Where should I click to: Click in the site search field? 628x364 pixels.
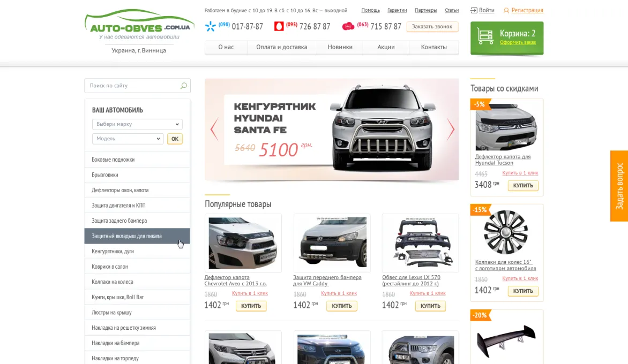point(137,86)
